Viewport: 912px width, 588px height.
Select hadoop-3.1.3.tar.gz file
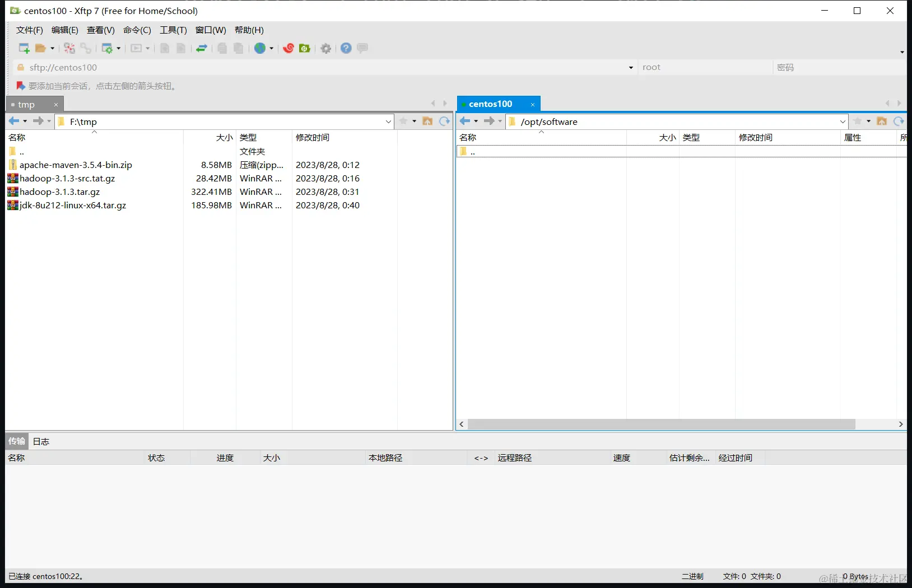pyautogui.click(x=60, y=192)
